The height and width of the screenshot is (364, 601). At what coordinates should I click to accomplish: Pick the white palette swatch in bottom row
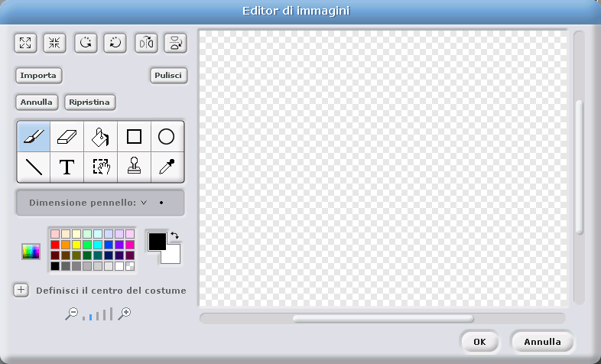click(119, 266)
